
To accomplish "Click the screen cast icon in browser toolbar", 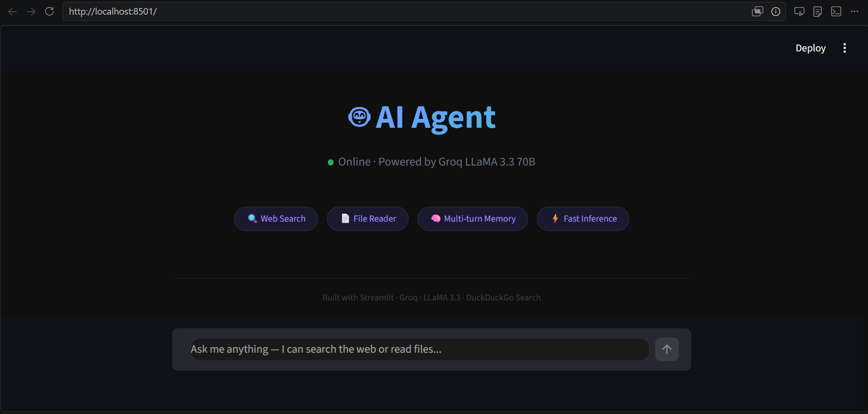I will [x=799, y=11].
